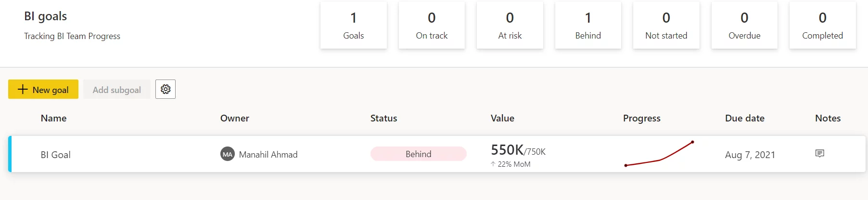Click the Add subgoal button
Screen dimensions: 868x200
(117, 89)
